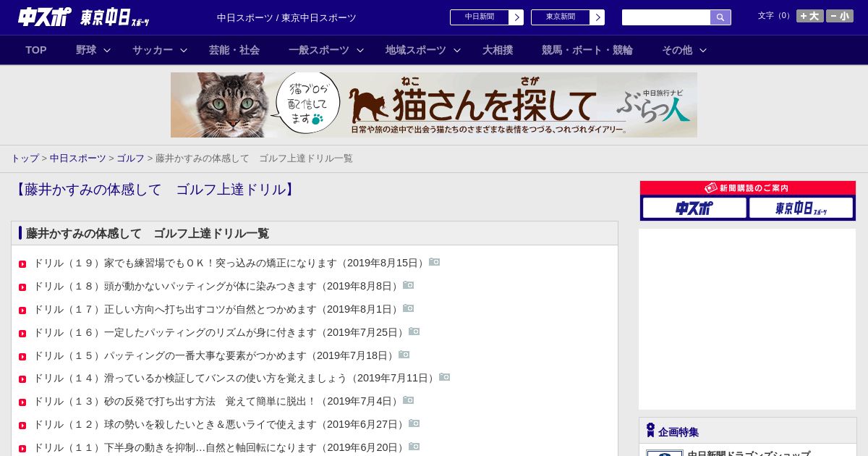Expand the 野球 dropdown chevron

click(x=107, y=50)
